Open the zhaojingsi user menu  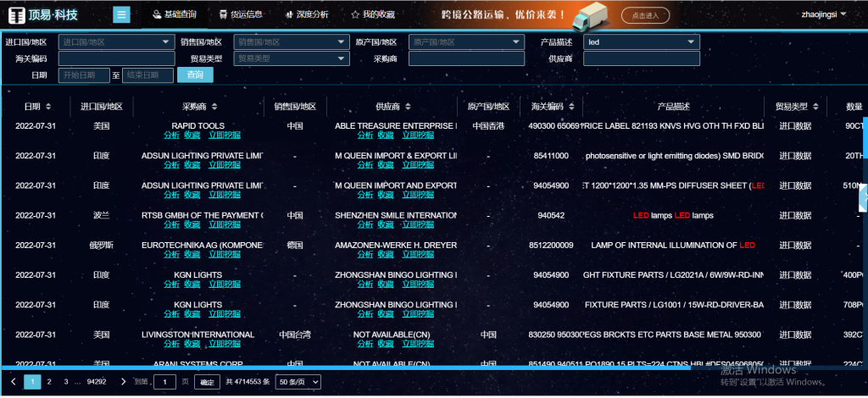[824, 14]
